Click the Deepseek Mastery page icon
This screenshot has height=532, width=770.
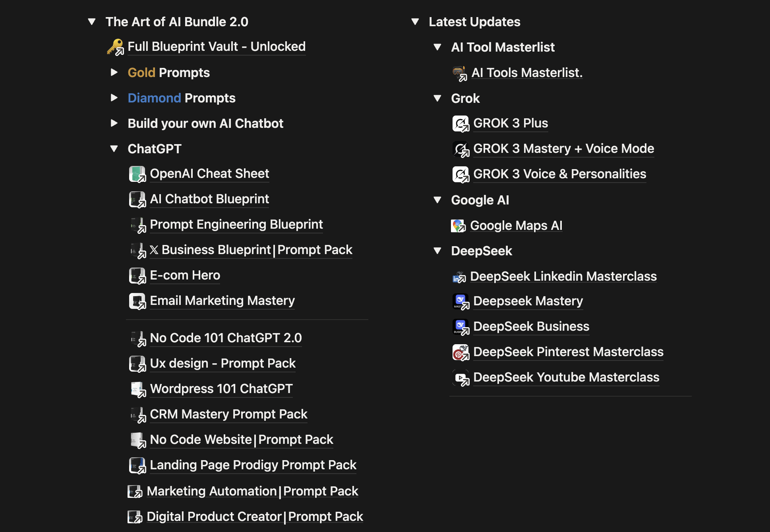[460, 301]
